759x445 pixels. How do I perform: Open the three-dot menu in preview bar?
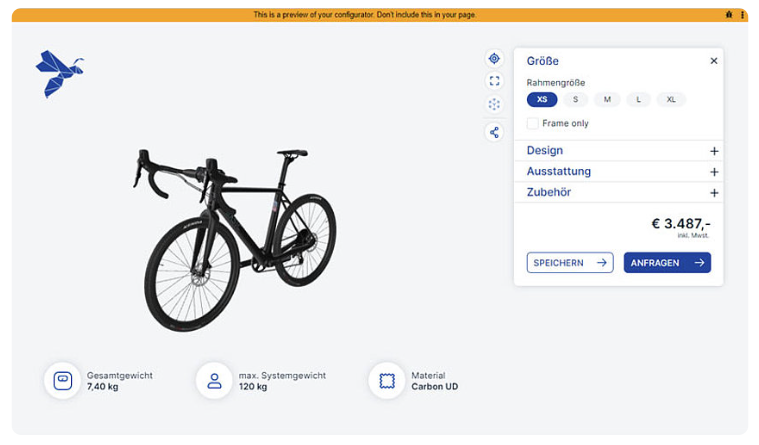(x=742, y=15)
